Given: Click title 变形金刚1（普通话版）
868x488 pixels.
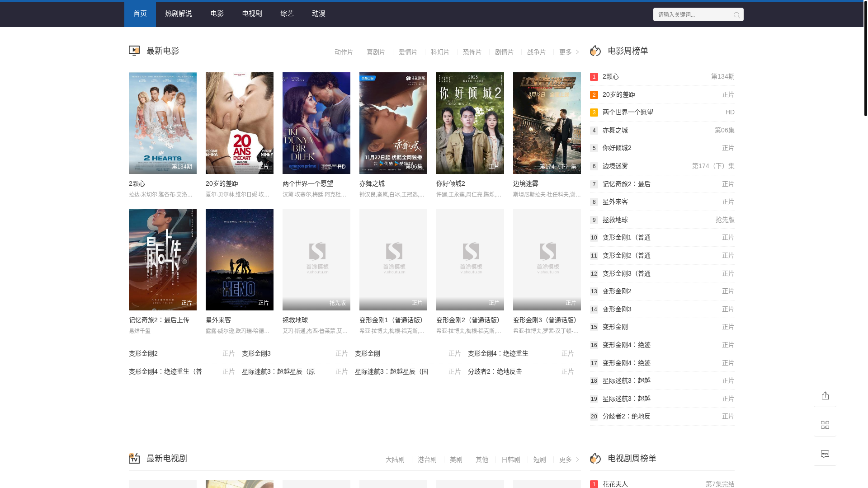Looking at the screenshot, I should 392,320.
